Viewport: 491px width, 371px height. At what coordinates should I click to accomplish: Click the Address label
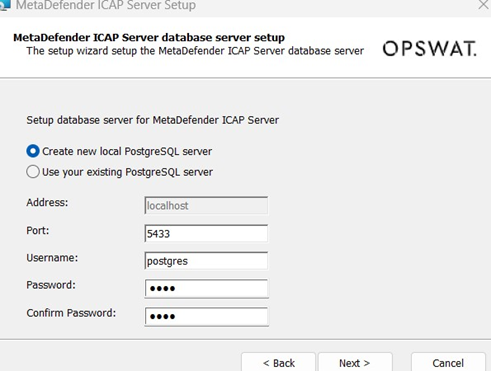[x=47, y=202]
